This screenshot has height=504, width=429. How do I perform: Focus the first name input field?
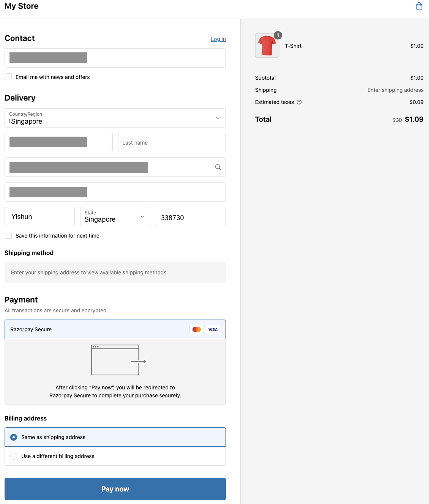58,142
